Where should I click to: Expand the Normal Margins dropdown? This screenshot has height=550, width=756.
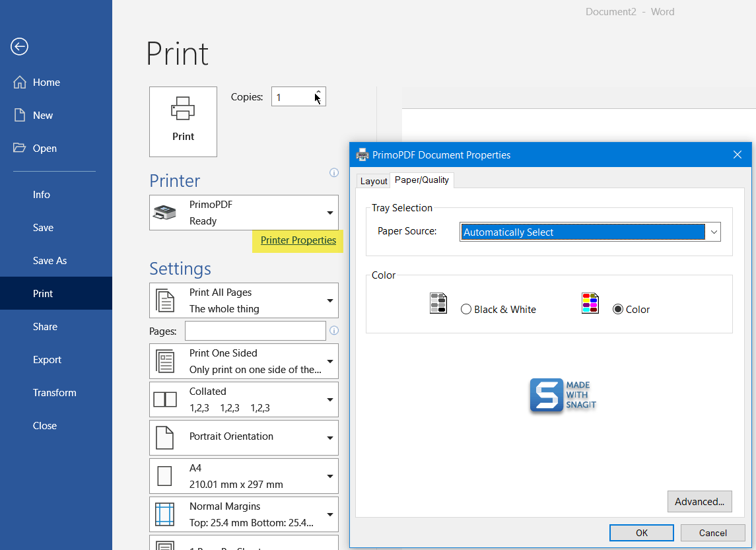click(x=329, y=515)
